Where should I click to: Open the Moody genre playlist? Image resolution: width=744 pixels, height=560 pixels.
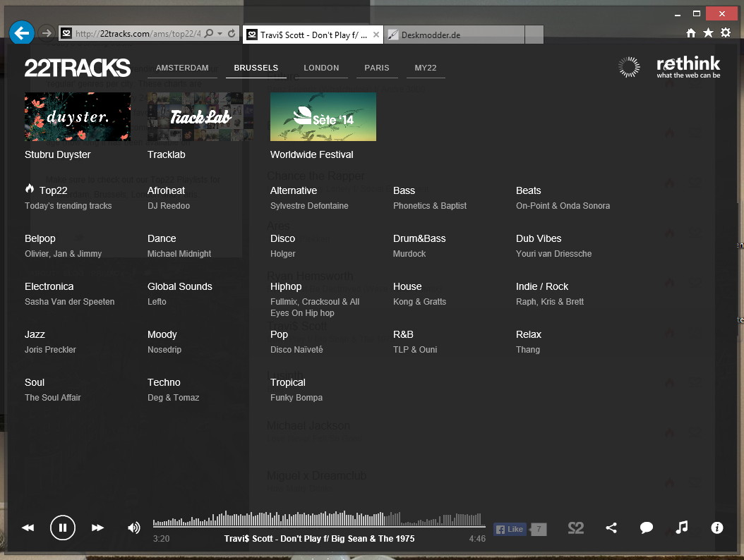click(x=162, y=335)
